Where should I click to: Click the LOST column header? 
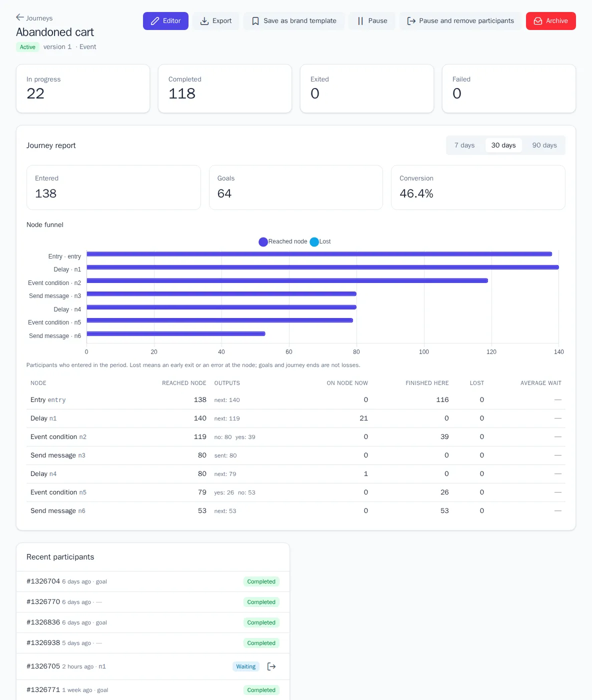click(x=477, y=383)
